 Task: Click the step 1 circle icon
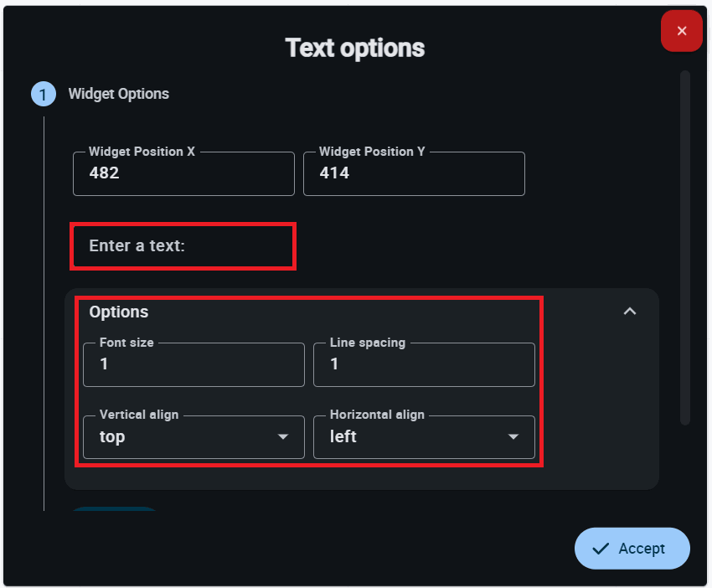coord(43,94)
